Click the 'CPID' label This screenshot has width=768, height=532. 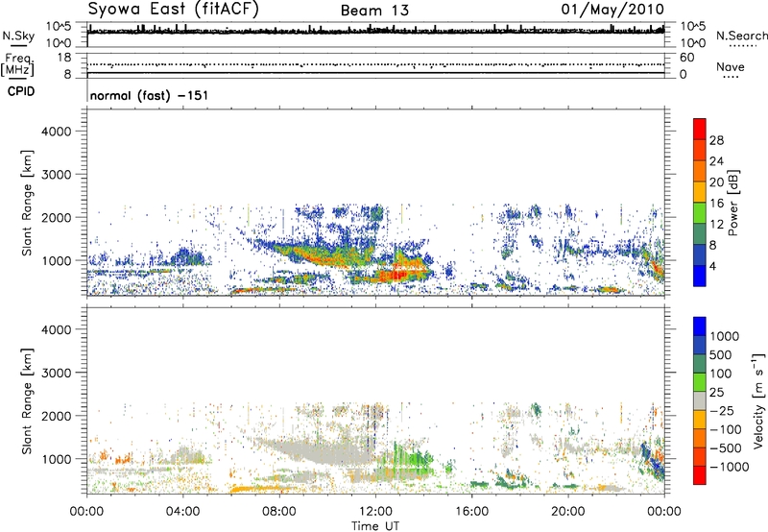point(20,91)
